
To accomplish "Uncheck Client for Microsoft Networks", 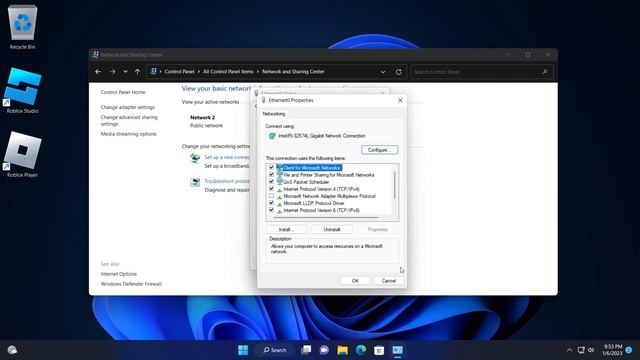I will click(271, 167).
